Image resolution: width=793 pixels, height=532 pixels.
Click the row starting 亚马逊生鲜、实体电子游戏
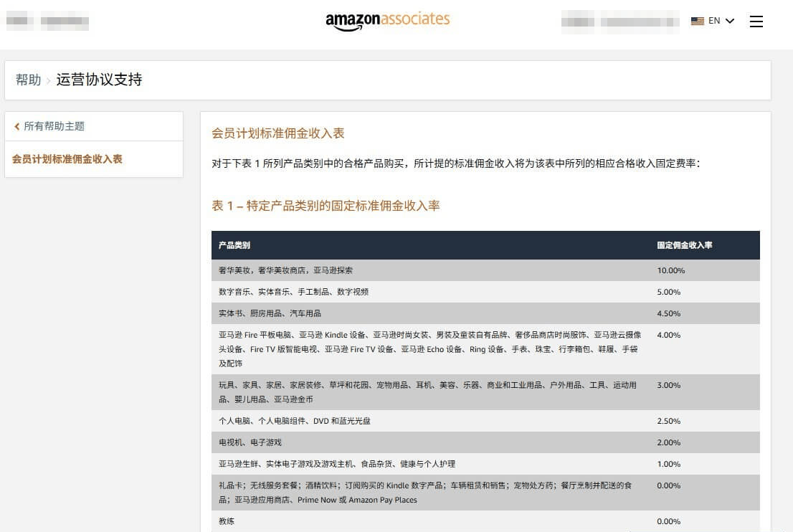click(x=485, y=464)
